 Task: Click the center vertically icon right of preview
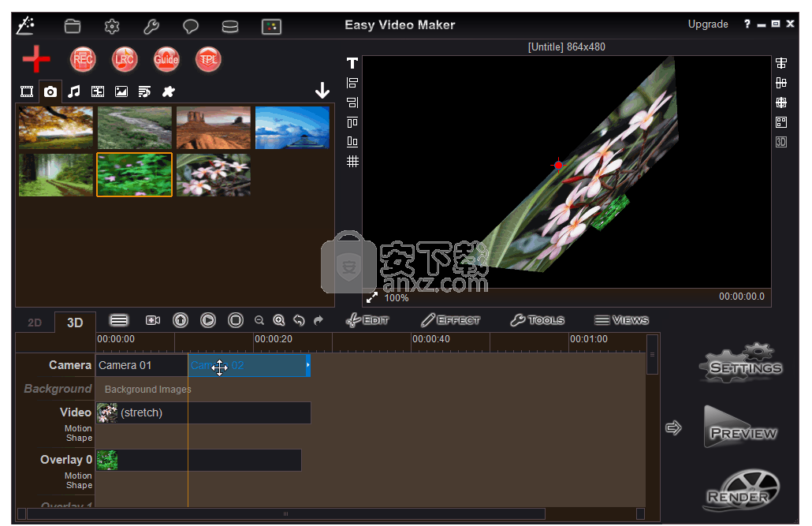tap(781, 83)
